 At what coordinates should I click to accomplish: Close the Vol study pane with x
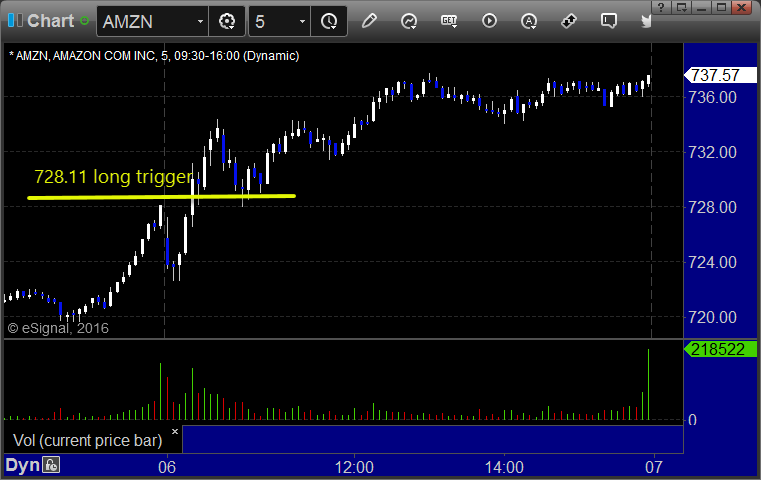[x=175, y=431]
